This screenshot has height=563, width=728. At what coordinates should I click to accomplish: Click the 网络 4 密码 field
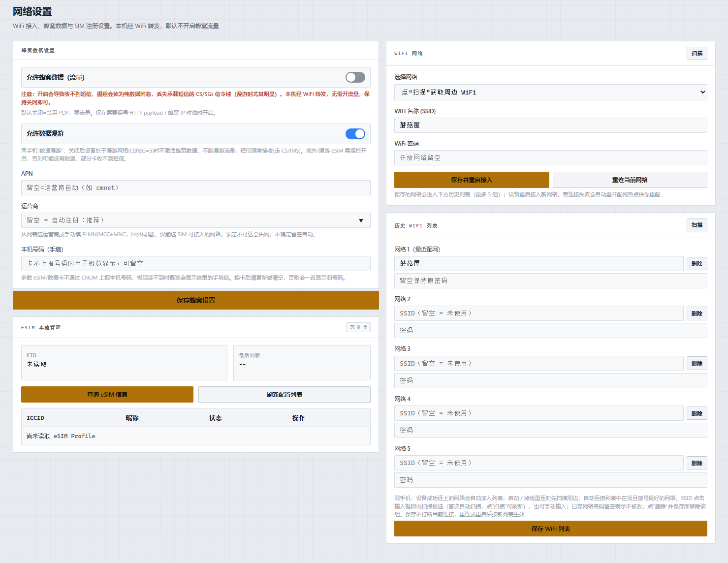551,431
